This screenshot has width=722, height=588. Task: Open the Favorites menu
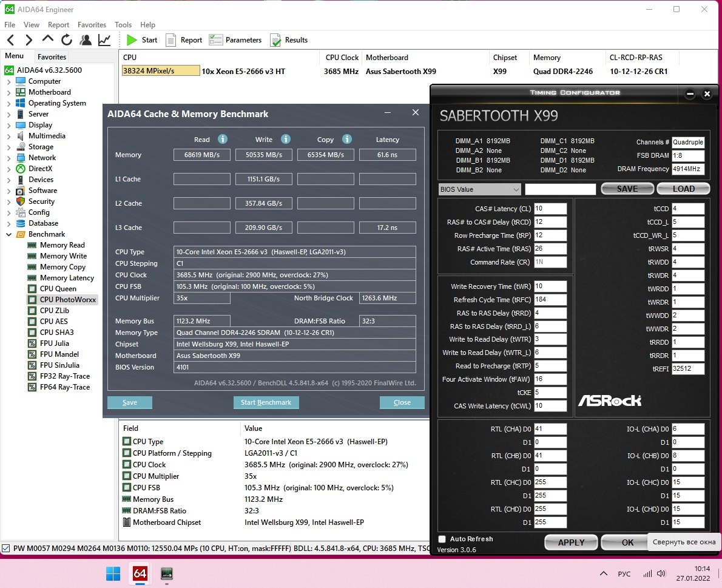pos(92,25)
